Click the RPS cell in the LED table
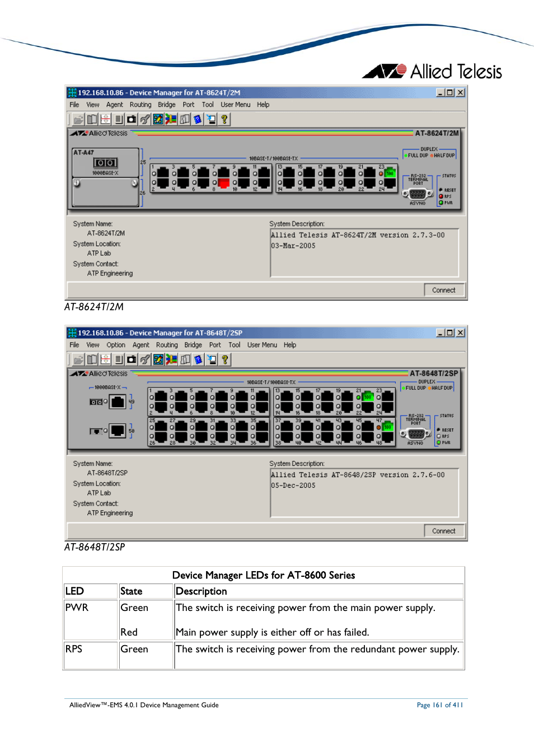 tap(91, 655)
